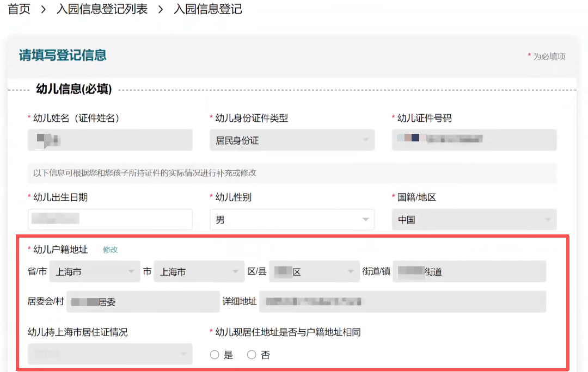Image resolution: width=588 pixels, height=372 pixels.
Task: Click the 入园信息登记 breadcrumb item
Action: [x=207, y=9]
